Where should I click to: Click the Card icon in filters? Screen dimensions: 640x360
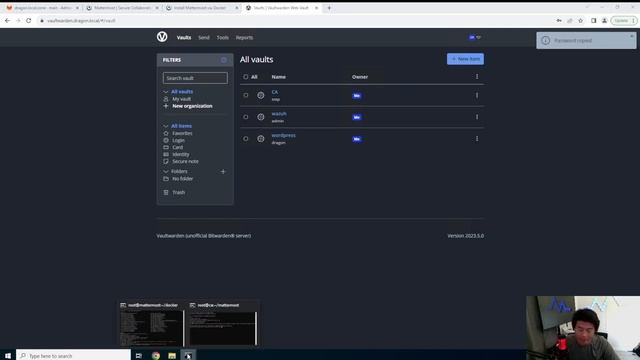pos(166,147)
